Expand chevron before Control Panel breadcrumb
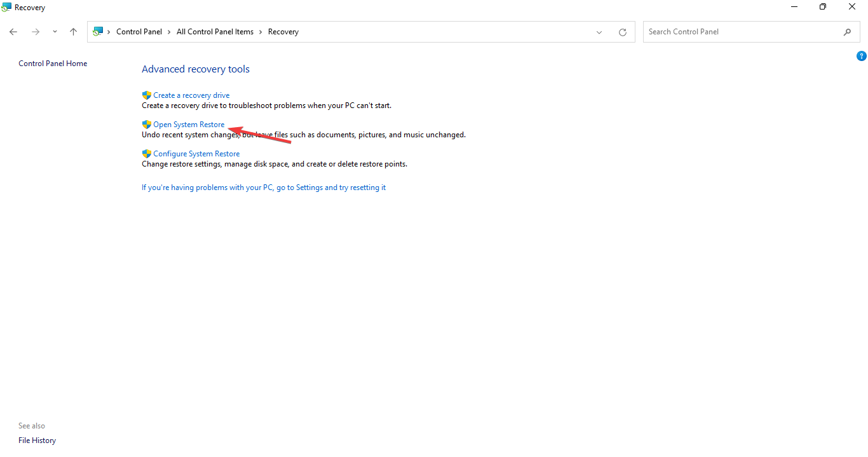Image resolution: width=868 pixels, height=457 pixels. 109,32
